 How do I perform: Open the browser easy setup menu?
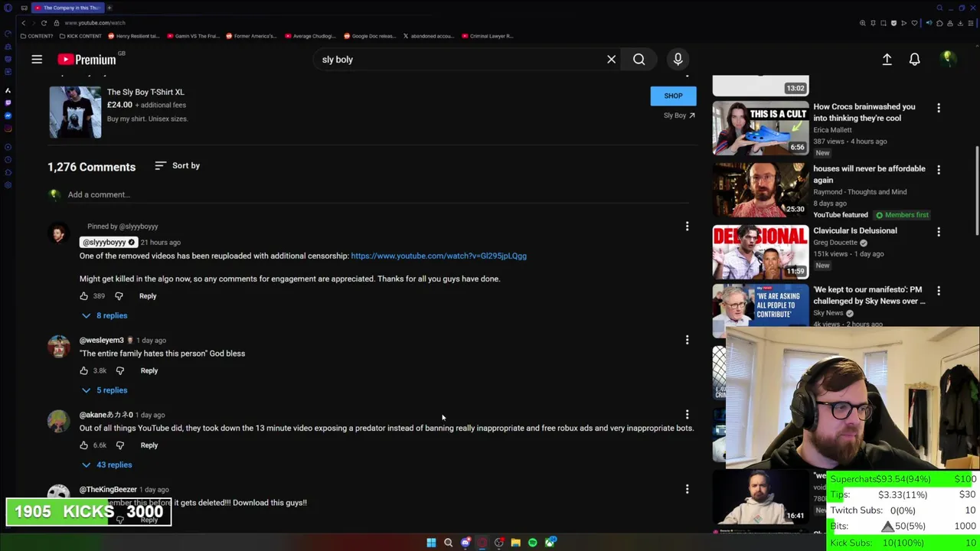(x=972, y=23)
